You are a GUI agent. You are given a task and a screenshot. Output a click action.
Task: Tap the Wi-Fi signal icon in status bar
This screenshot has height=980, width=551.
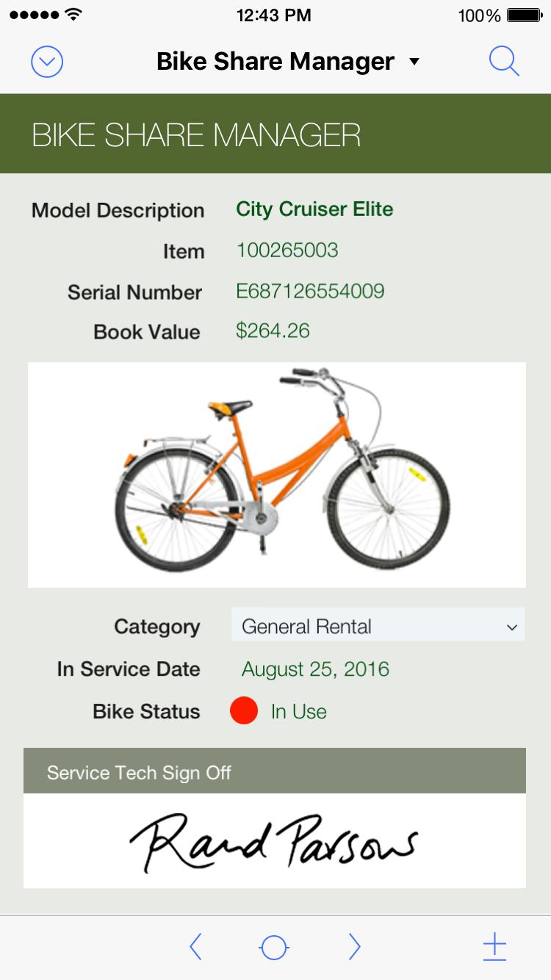pos(73,15)
